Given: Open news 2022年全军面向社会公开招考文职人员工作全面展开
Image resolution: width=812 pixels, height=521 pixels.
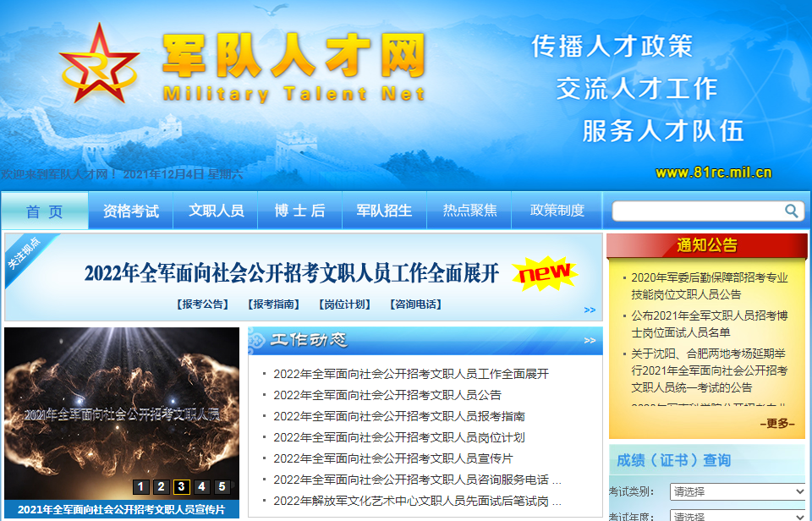Looking at the screenshot, I should point(411,374).
